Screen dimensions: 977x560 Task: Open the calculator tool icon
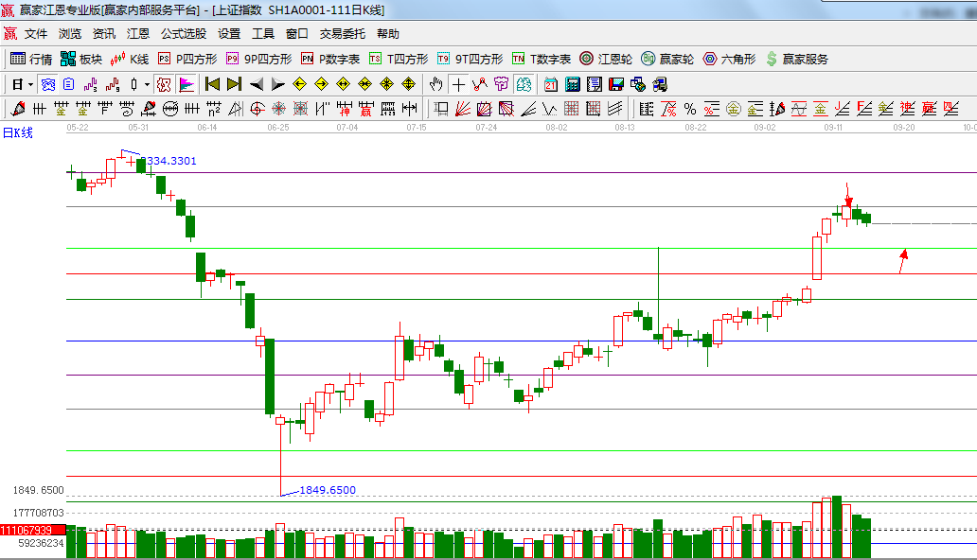pos(573,84)
